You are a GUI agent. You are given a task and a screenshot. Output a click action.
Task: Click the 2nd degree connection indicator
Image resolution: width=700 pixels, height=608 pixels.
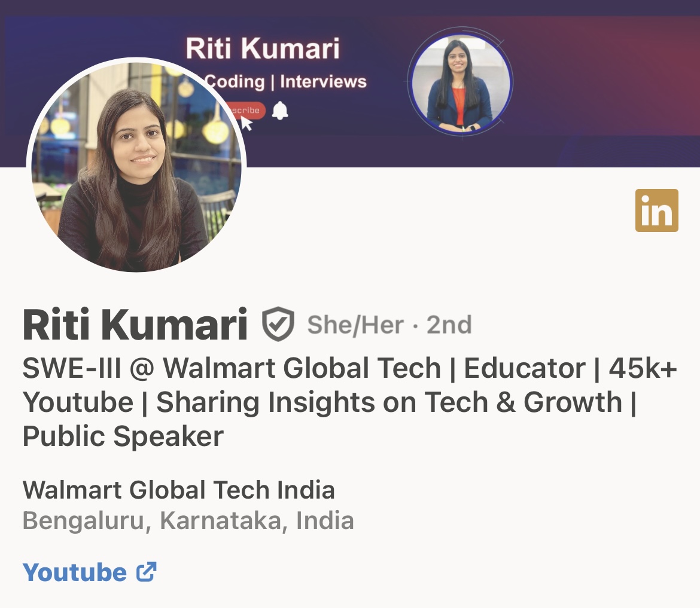click(x=449, y=325)
